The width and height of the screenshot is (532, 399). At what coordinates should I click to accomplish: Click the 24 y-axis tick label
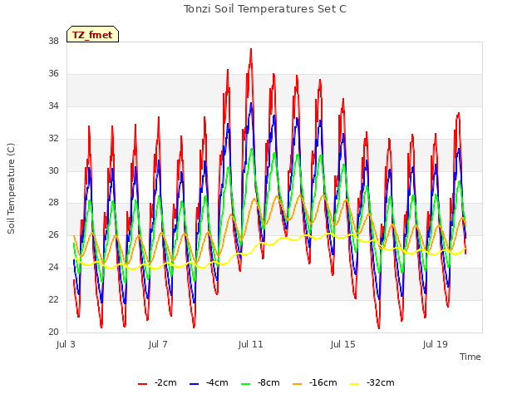tap(53, 267)
